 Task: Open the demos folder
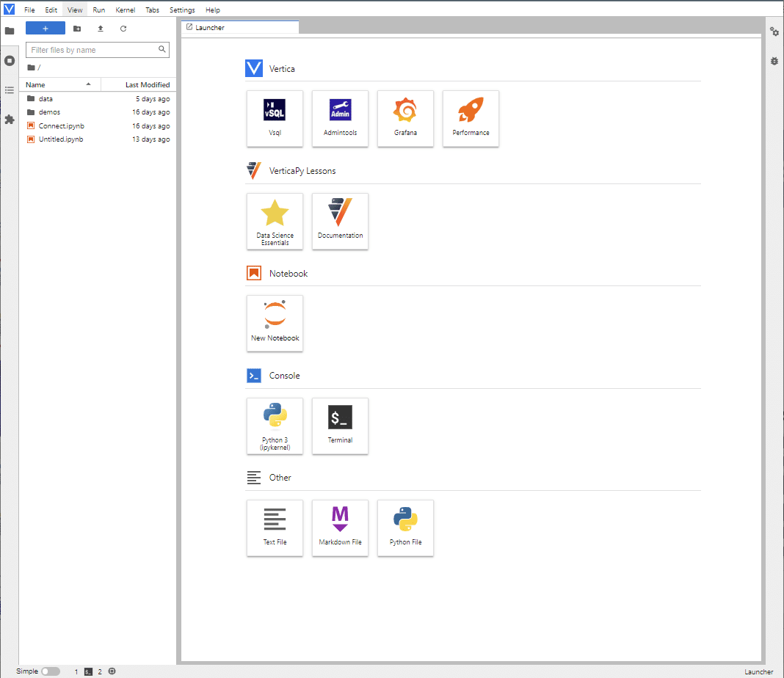[49, 112]
